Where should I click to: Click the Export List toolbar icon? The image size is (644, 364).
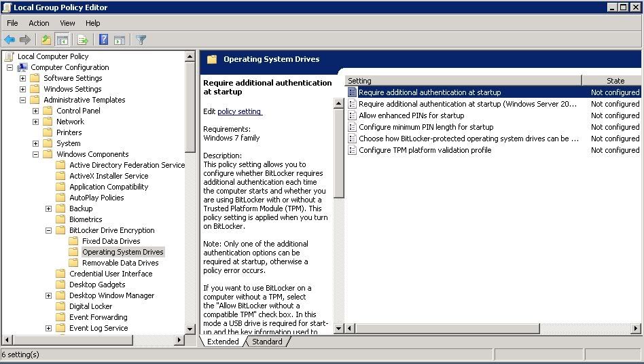point(83,40)
